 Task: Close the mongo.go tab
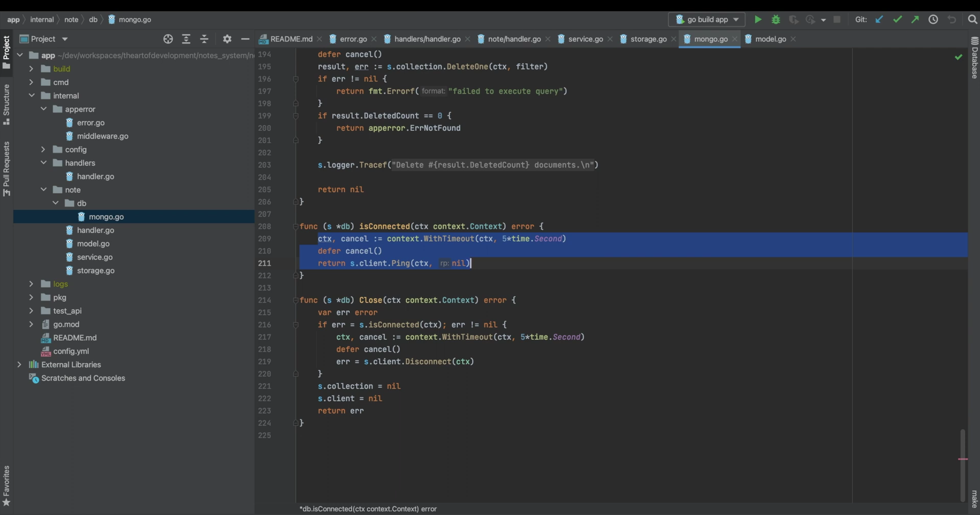(x=734, y=39)
